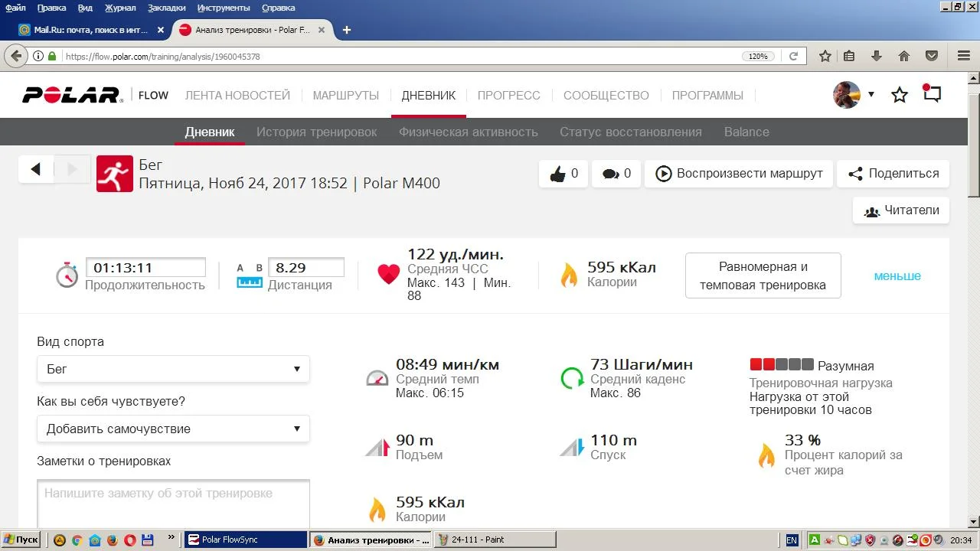Open the Polar Flow star favorites icon

(900, 95)
